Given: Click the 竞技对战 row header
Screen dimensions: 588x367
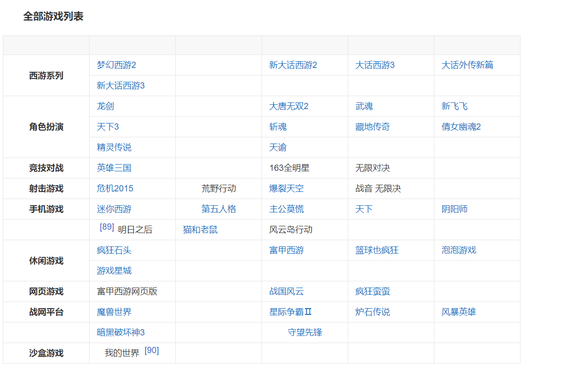Looking at the screenshot, I should pos(46,168).
